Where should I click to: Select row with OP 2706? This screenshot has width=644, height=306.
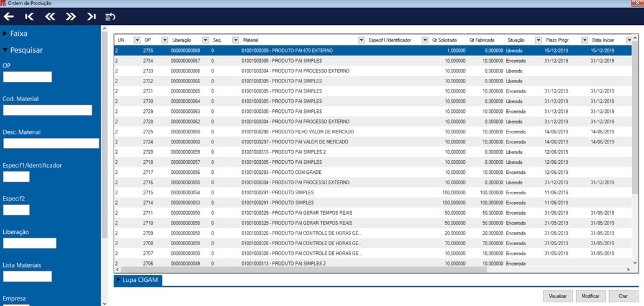click(373, 263)
